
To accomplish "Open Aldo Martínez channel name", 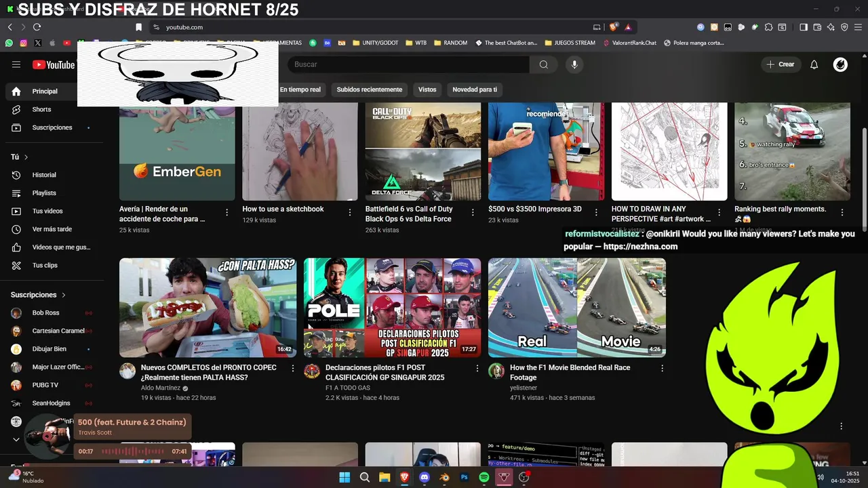I will [161, 388].
